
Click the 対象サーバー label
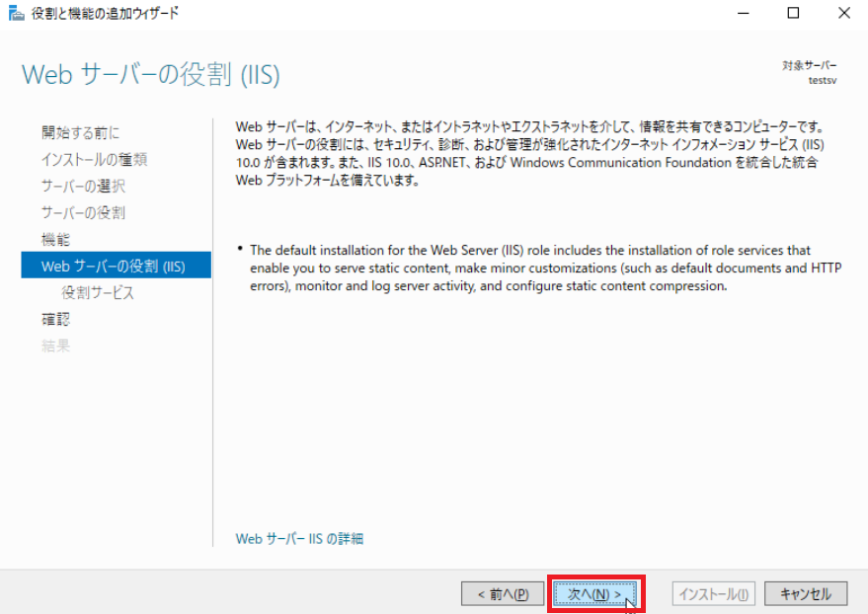[x=809, y=65]
